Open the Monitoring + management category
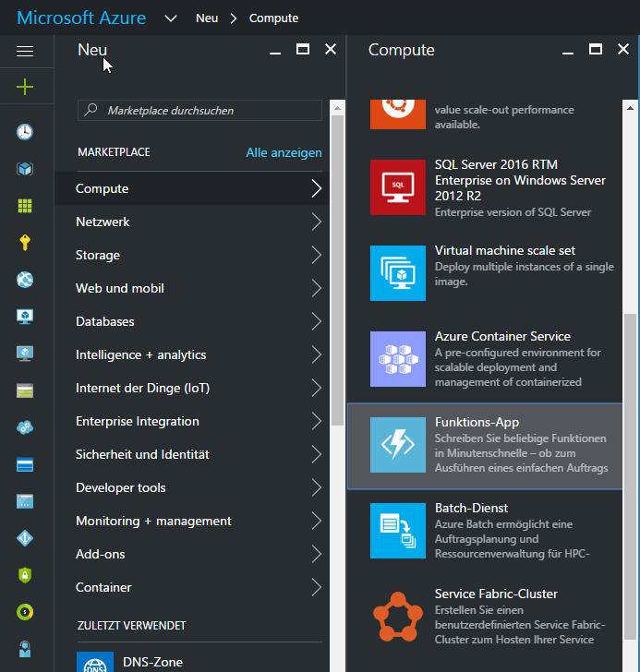The image size is (640, 672). [192, 521]
